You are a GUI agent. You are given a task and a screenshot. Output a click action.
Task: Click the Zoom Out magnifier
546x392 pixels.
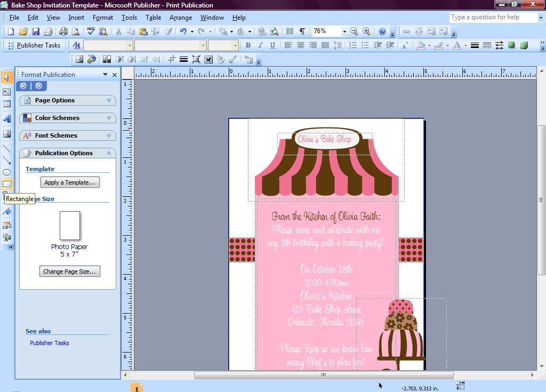tap(354, 31)
